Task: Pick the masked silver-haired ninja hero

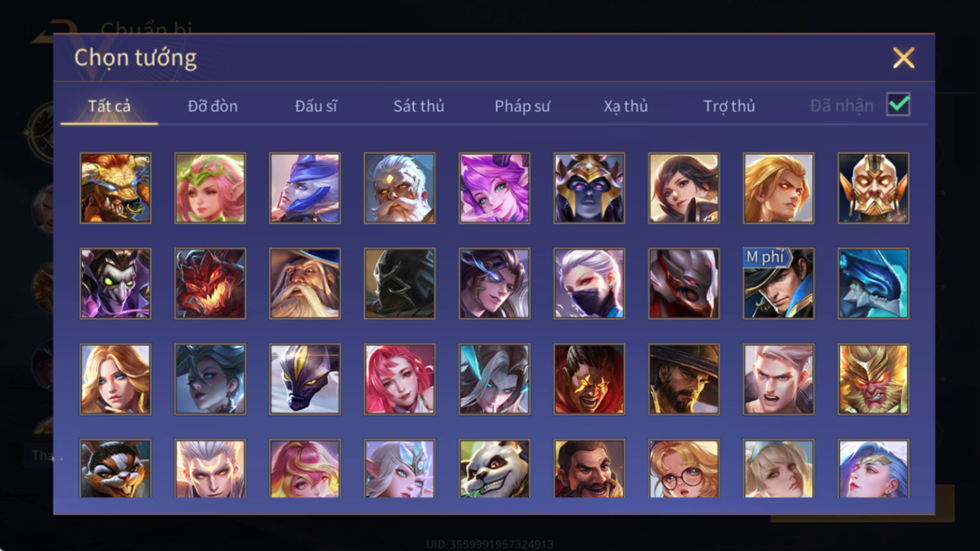Action: pyautogui.click(x=589, y=283)
